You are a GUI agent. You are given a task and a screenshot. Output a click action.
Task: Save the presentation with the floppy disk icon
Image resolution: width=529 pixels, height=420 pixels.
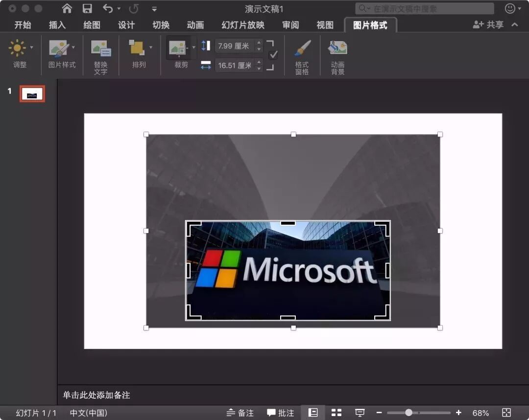87,8
